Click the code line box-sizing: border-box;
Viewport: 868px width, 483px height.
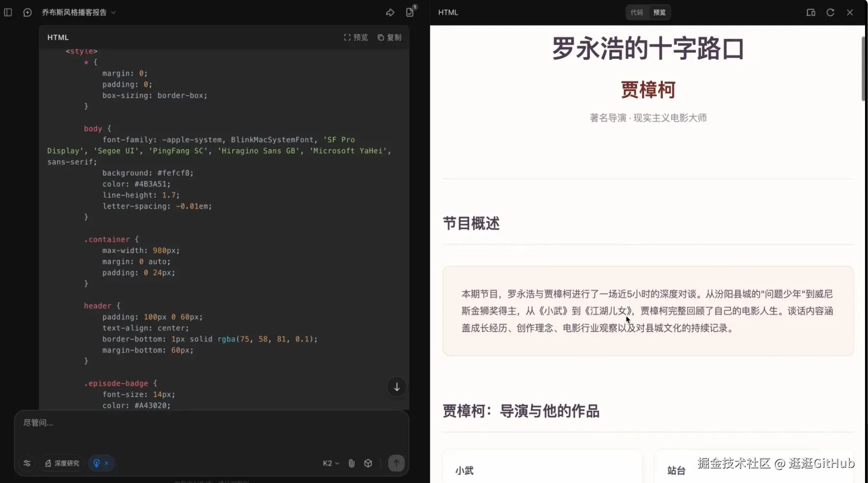click(155, 96)
